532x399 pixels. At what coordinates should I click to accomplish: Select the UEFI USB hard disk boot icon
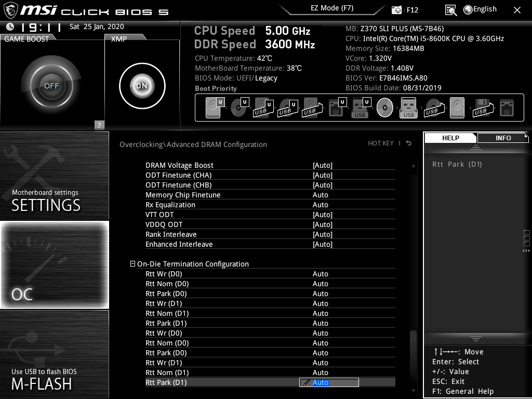point(263,108)
